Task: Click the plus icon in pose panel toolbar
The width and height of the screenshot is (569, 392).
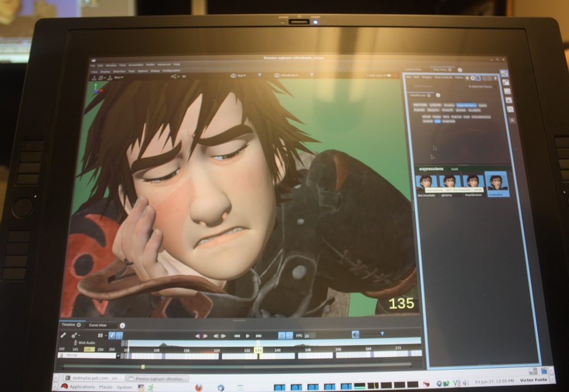Action: pyautogui.click(x=467, y=78)
